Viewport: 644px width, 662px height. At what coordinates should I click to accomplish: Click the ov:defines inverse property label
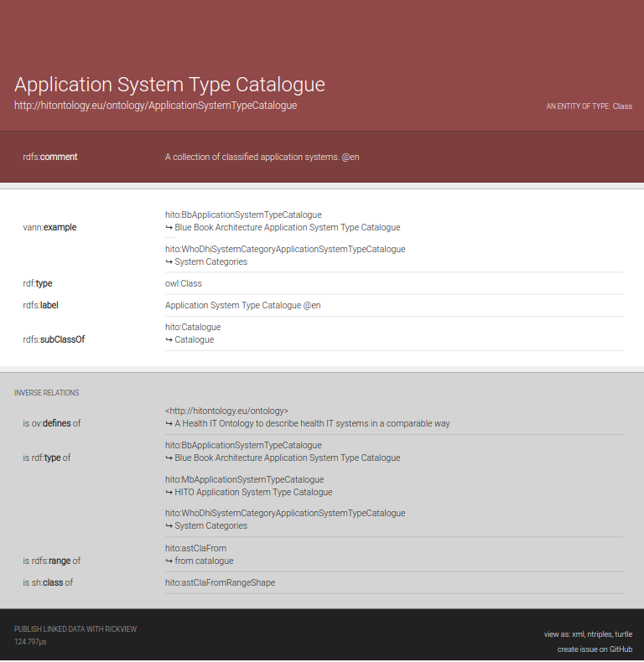click(x=51, y=423)
